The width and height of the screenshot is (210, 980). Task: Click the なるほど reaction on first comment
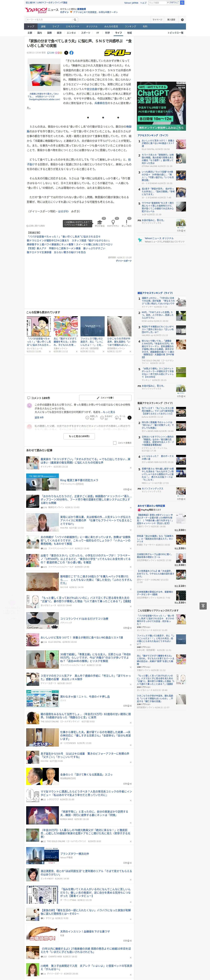tap(107, 417)
